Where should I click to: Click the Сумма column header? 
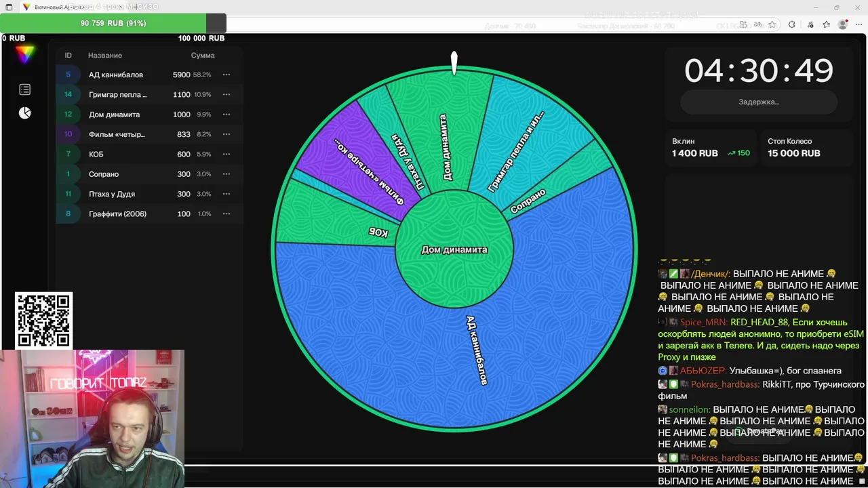pyautogui.click(x=203, y=56)
